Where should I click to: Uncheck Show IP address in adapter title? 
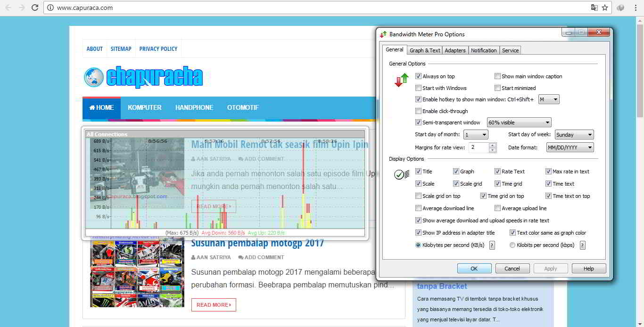(x=418, y=233)
